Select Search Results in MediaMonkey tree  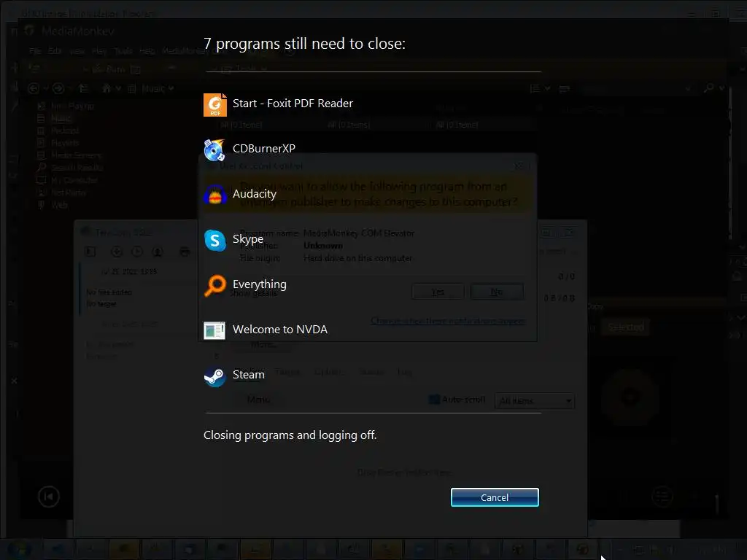coord(77,168)
